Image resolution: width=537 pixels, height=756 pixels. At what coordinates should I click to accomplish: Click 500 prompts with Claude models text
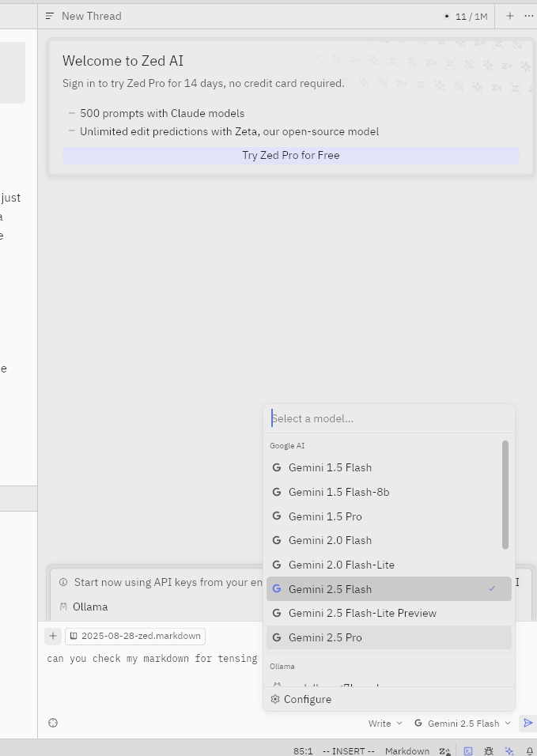pos(162,113)
